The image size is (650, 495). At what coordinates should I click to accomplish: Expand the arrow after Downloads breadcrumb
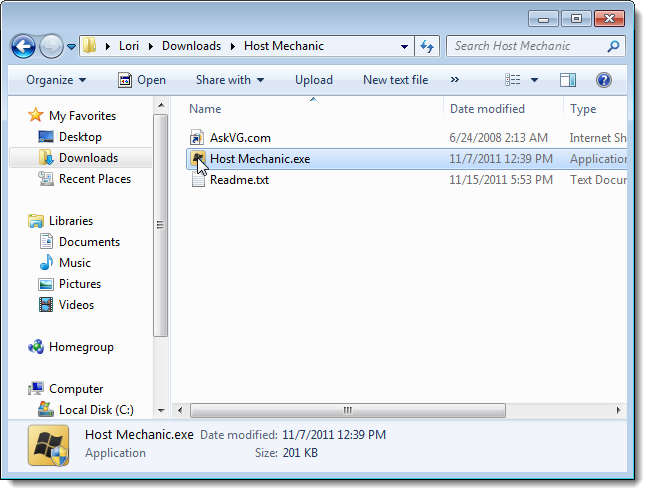(233, 46)
